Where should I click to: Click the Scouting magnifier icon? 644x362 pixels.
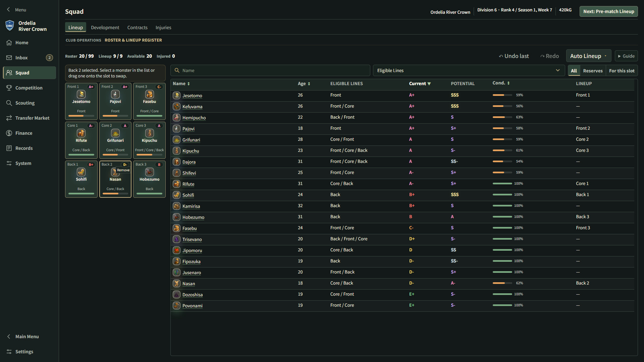pyautogui.click(x=9, y=103)
